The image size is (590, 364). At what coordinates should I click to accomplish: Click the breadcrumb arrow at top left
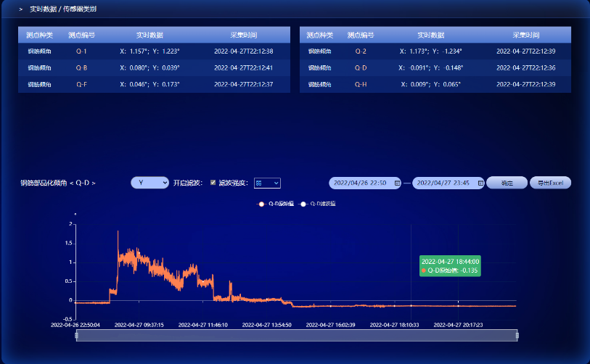point(21,9)
